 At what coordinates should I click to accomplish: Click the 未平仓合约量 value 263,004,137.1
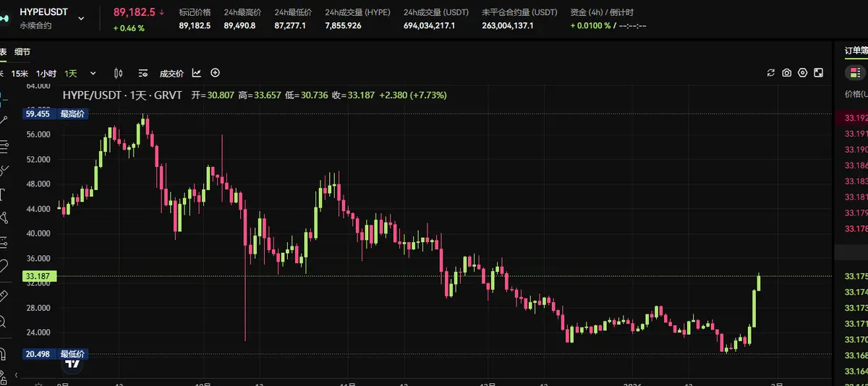pyautogui.click(x=508, y=26)
